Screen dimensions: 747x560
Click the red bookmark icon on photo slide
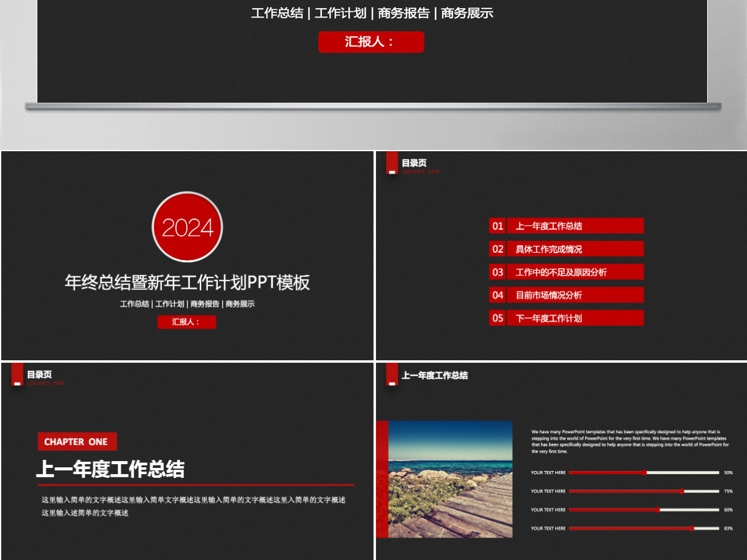coord(392,375)
